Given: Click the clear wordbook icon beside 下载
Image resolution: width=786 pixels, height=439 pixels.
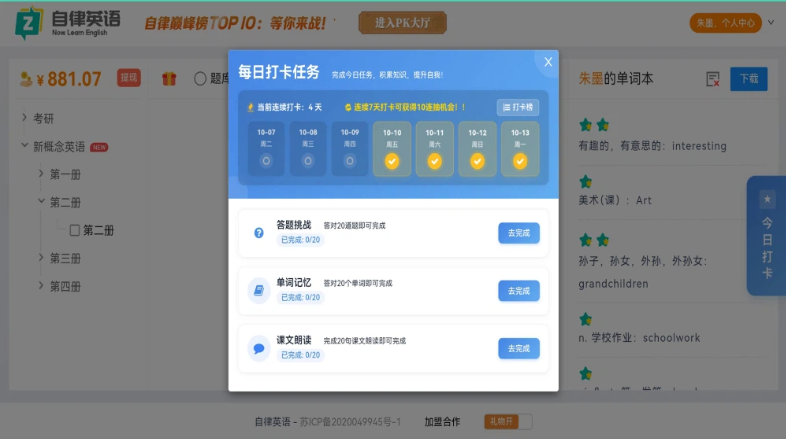Looking at the screenshot, I should 712,79.
